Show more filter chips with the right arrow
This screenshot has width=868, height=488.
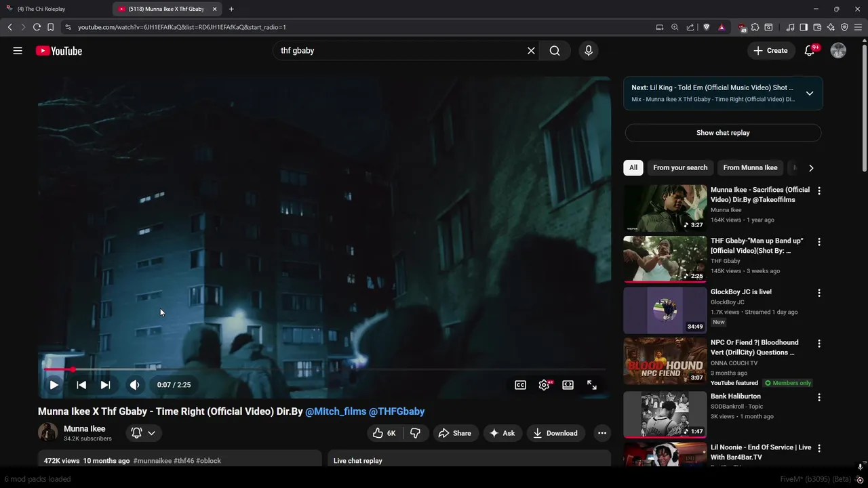[811, 167]
